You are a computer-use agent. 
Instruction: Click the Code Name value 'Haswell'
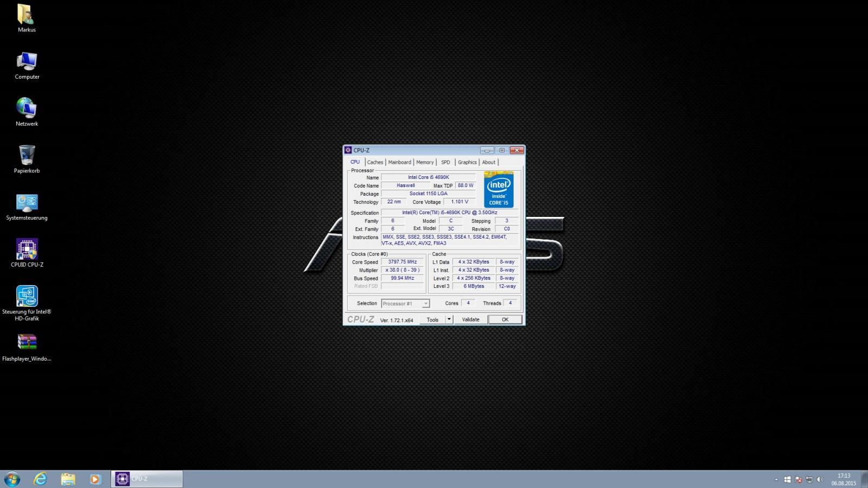click(x=406, y=185)
